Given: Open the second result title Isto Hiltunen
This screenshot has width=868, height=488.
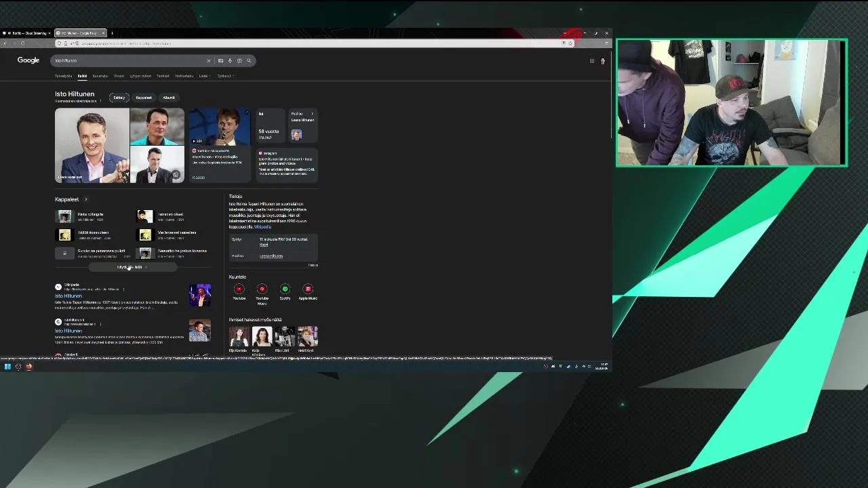Looking at the screenshot, I should pos(68,331).
